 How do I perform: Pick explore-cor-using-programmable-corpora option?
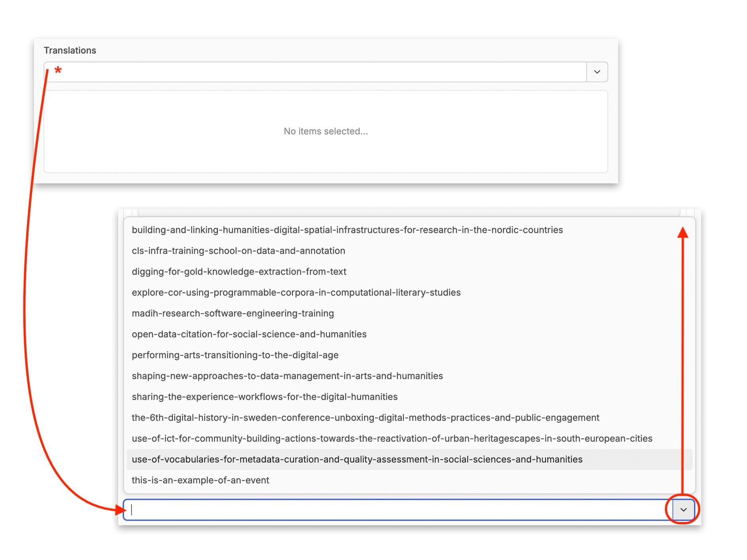pyautogui.click(x=296, y=292)
